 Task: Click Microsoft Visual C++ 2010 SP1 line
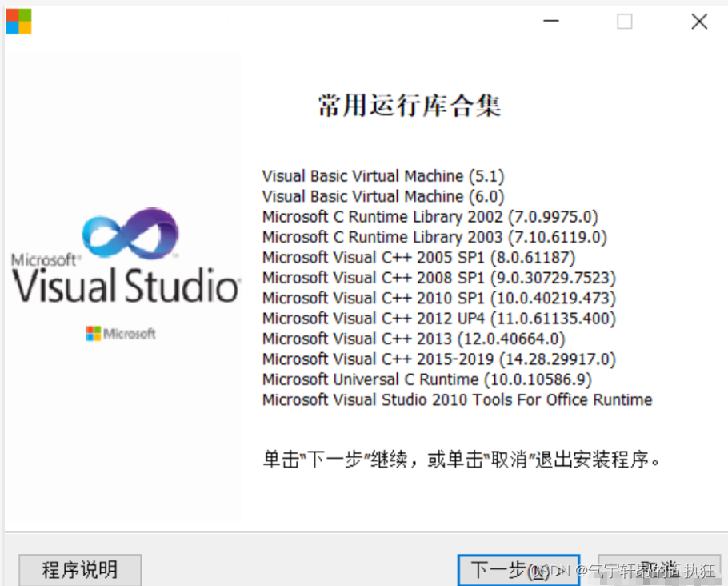pos(438,299)
